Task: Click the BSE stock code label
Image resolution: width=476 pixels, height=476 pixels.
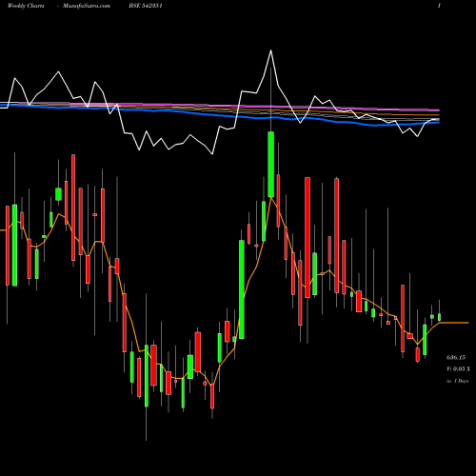Action: pyautogui.click(x=146, y=6)
